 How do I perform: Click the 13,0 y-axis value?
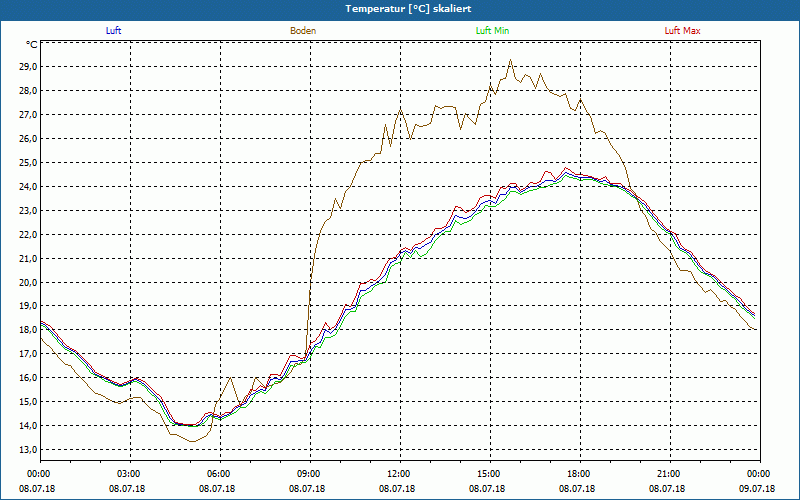pos(28,450)
